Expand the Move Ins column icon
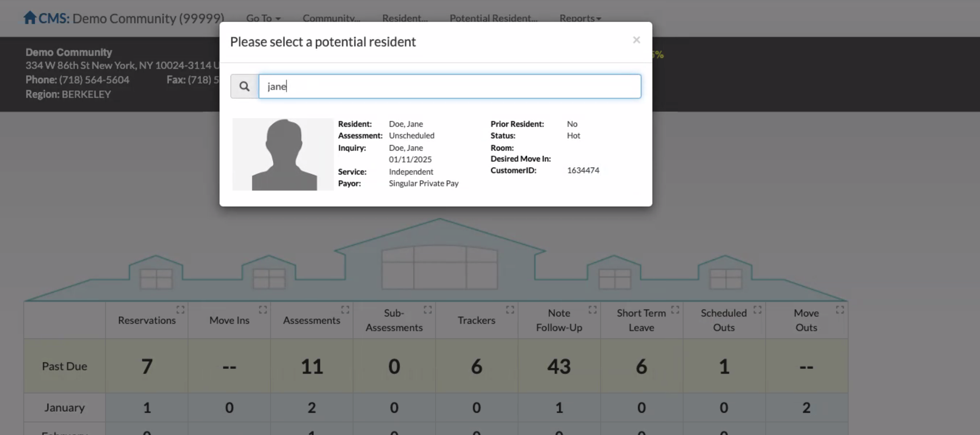The height and width of the screenshot is (435, 980). (263, 310)
